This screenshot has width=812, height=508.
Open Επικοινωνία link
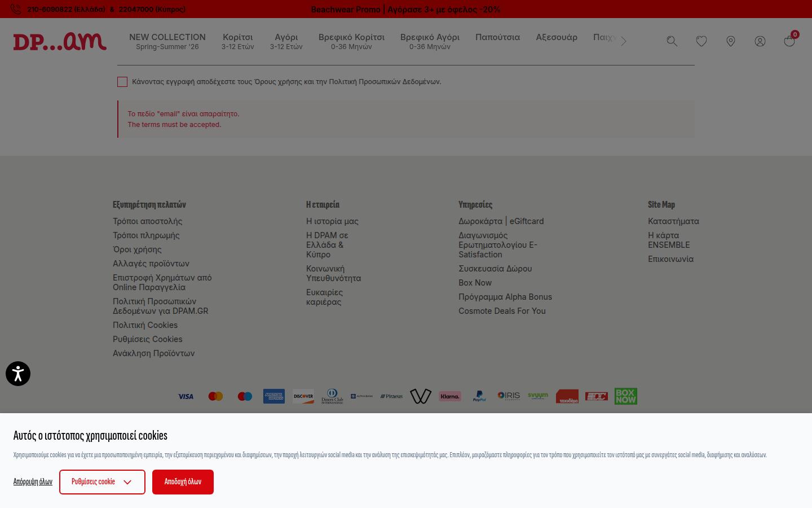670,259
